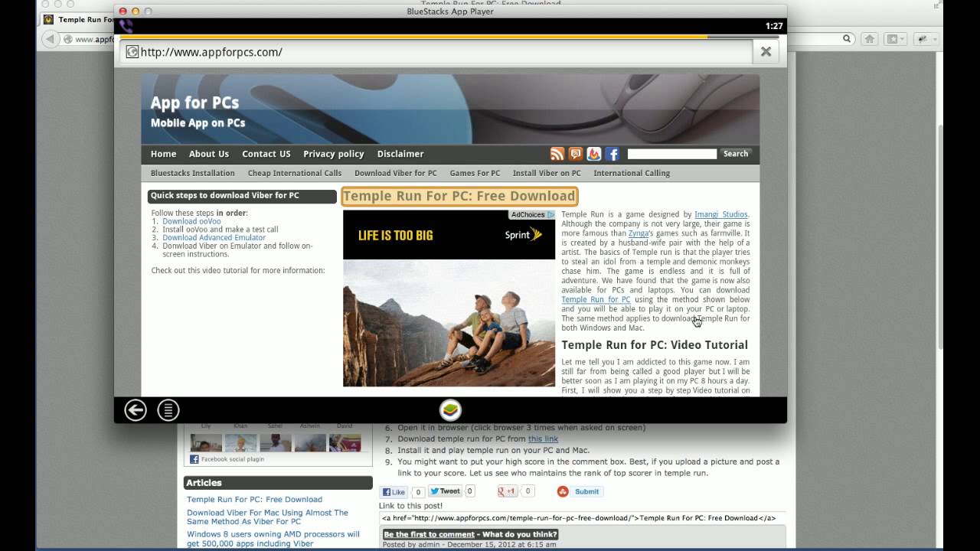
Task: Click the BlueStacks back arrow button
Action: coord(136,410)
